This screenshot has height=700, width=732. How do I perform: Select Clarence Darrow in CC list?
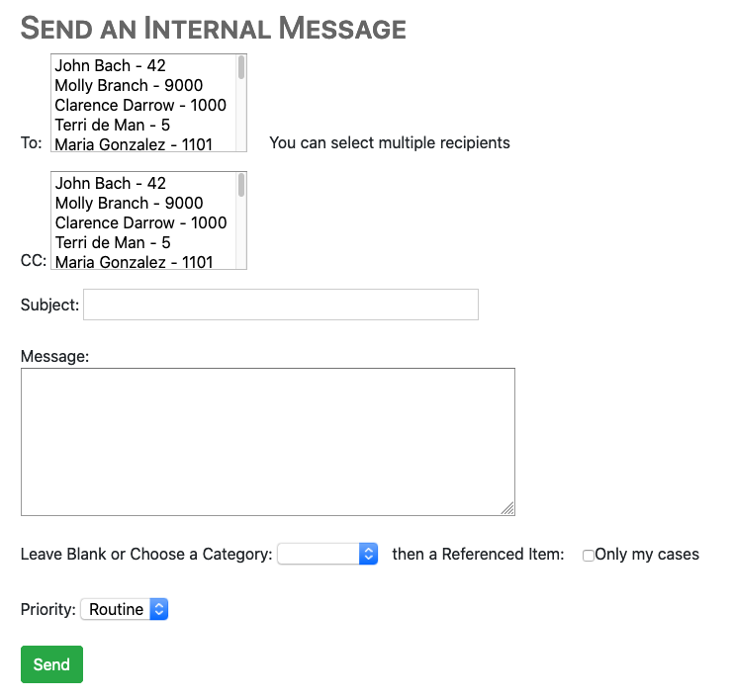140,223
